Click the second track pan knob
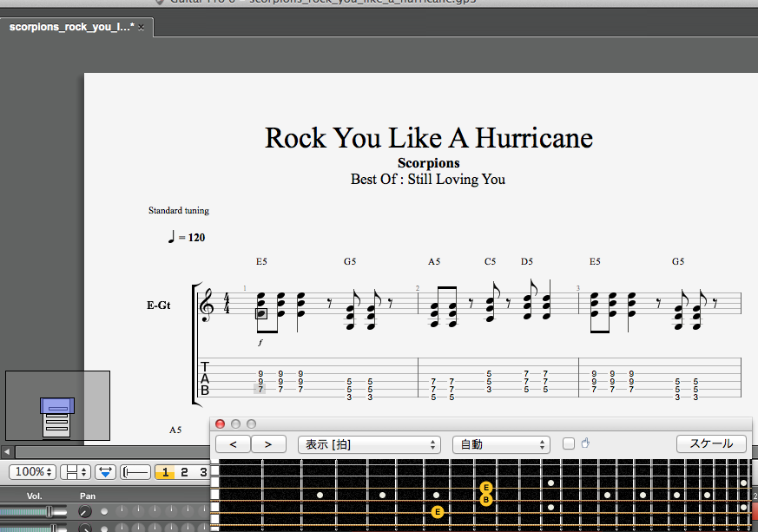Screen dimensions: 758x532 pos(85,529)
